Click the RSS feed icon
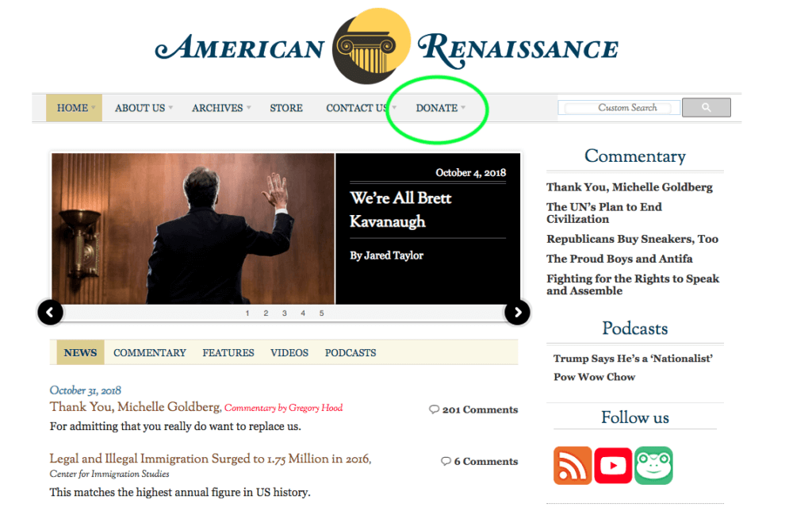Image resolution: width=812 pixels, height=511 pixels. point(573,466)
